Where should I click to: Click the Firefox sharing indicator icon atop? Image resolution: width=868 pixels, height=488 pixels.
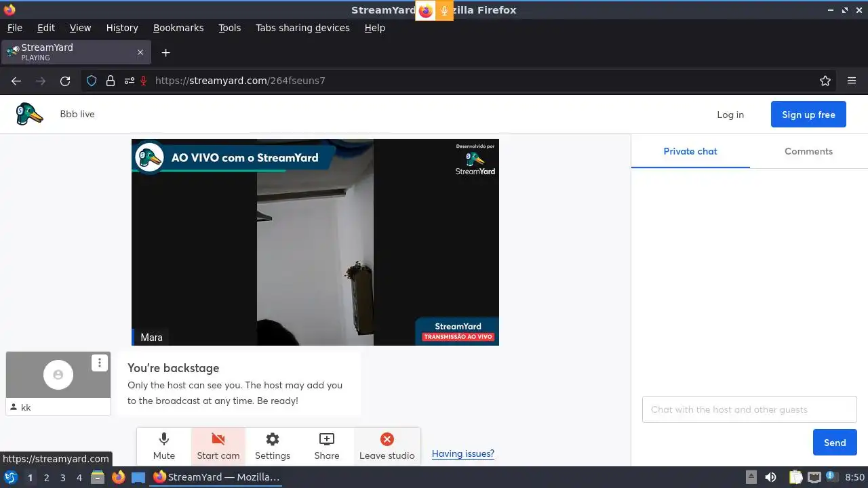tap(425, 10)
